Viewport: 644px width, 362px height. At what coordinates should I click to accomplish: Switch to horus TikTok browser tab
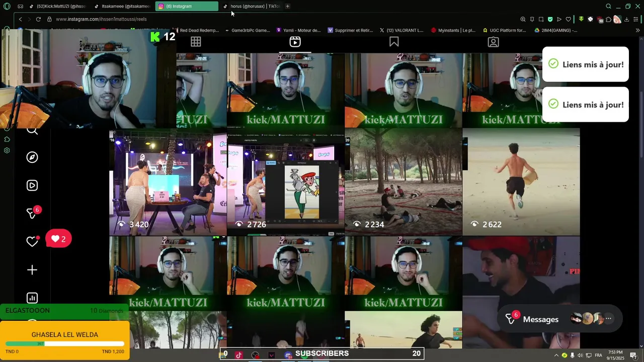(251, 6)
